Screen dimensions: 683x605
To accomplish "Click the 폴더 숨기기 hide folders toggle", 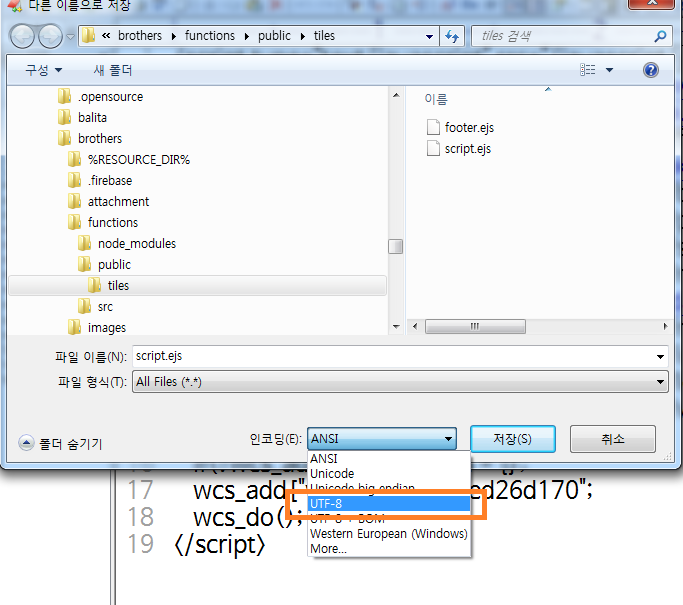I will pyautogui.click(x=61, y=443).
